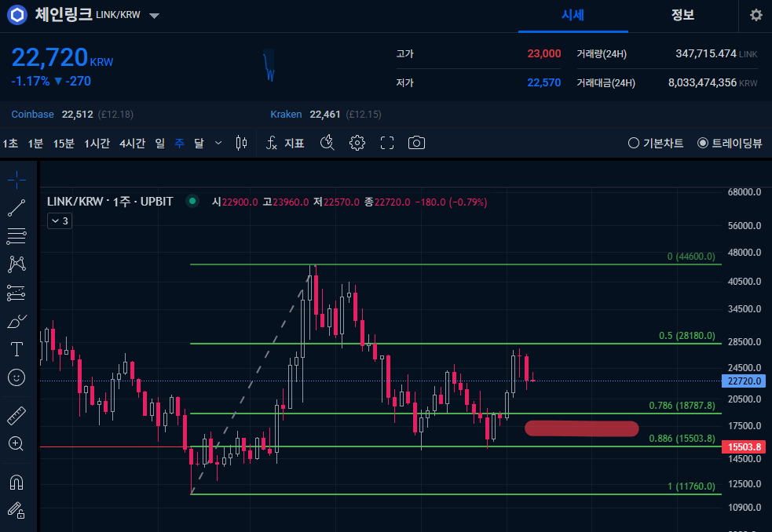Toggle the green market status indicator

192,201
